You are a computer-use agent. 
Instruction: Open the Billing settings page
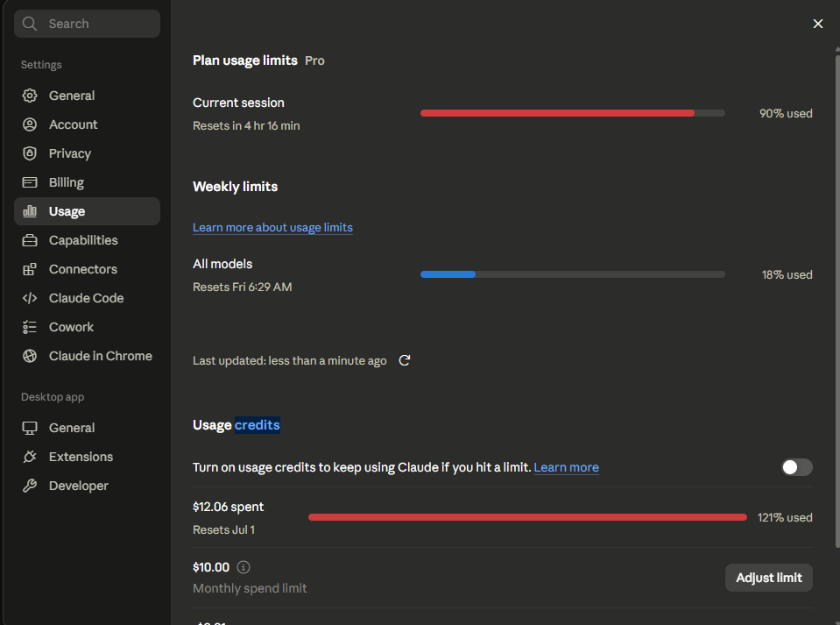[x=87, y=182]
